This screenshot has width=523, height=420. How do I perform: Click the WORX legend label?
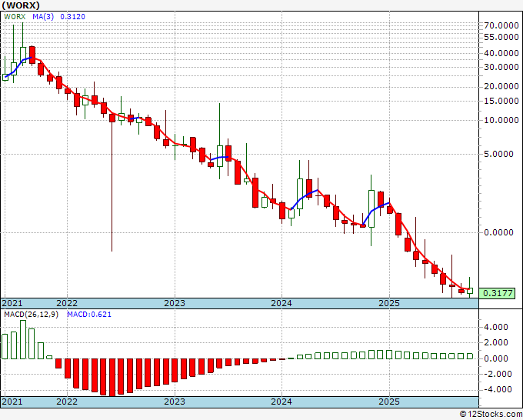[15, 17]
